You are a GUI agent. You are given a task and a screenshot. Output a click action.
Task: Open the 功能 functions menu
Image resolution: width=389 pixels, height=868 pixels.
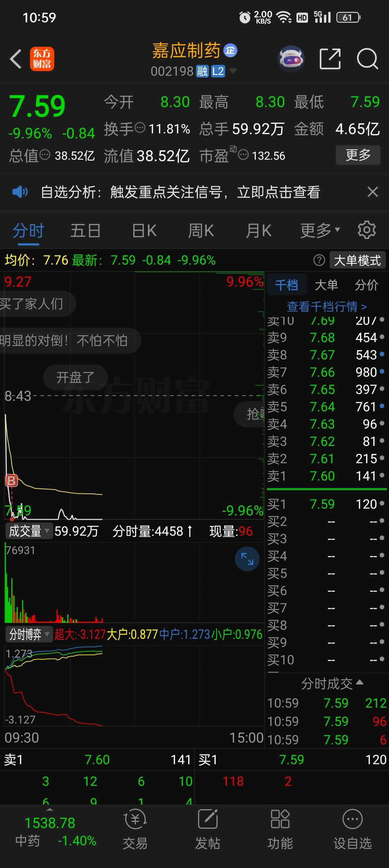(x=280, y=829)
